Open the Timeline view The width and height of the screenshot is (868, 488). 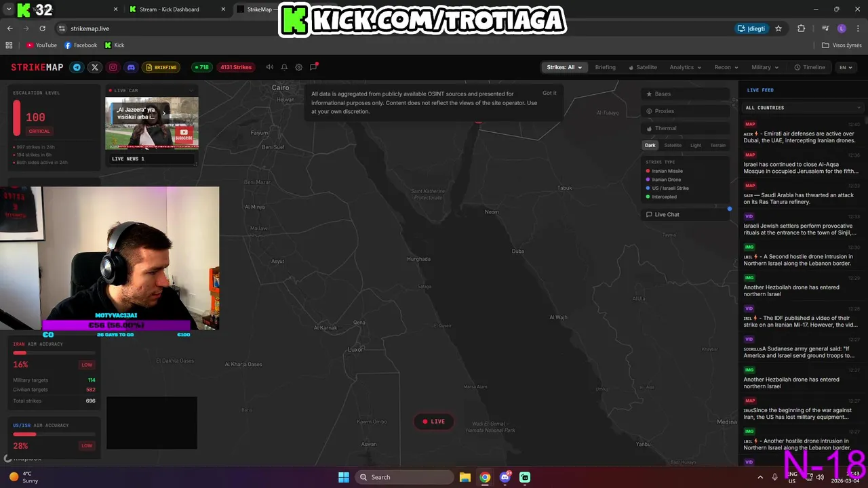[x=810, y=67]
